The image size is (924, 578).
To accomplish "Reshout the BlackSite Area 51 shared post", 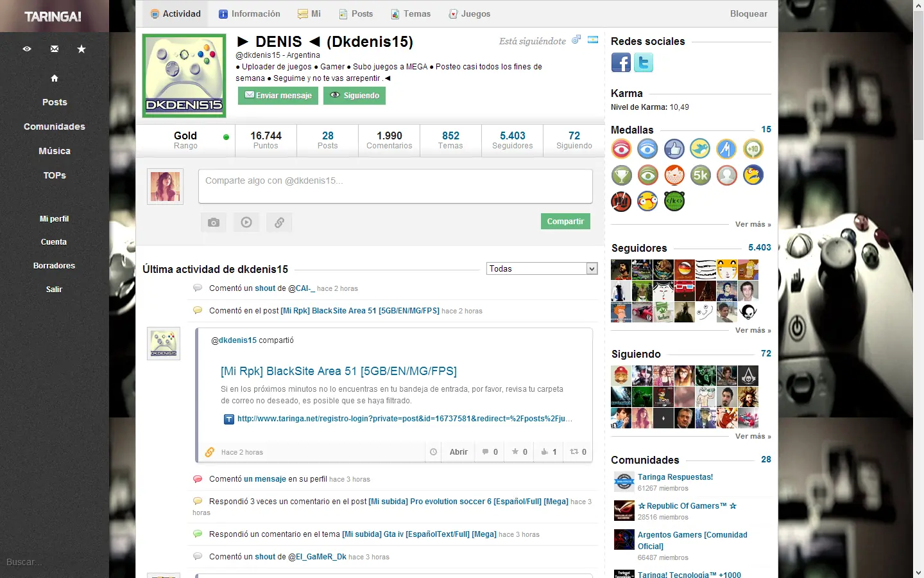I will [578, 452].
